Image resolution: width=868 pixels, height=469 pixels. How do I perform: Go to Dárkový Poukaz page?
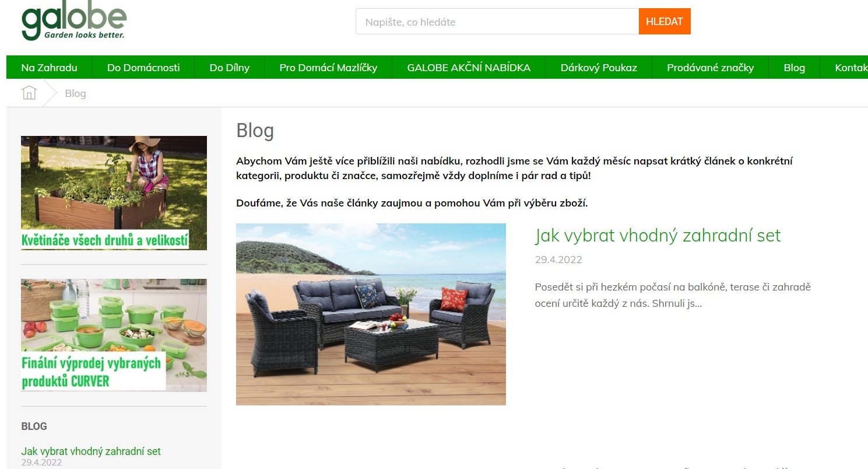599,68
